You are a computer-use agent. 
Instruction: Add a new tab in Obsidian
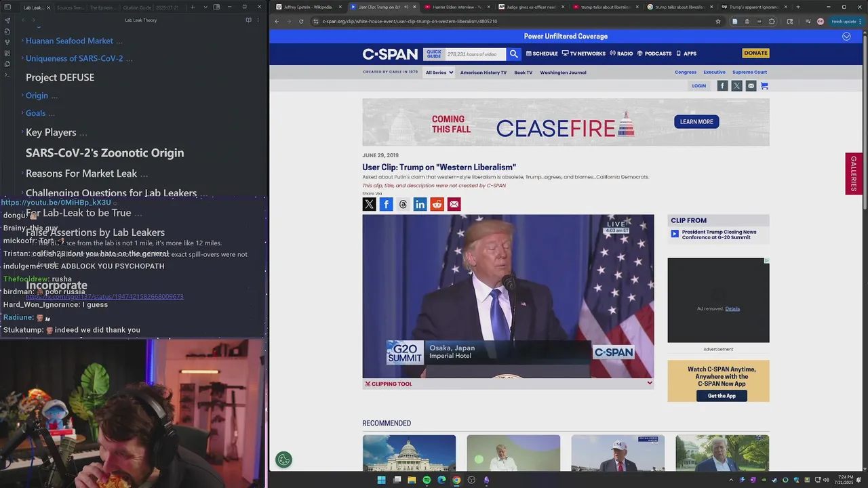pos(193,7)
